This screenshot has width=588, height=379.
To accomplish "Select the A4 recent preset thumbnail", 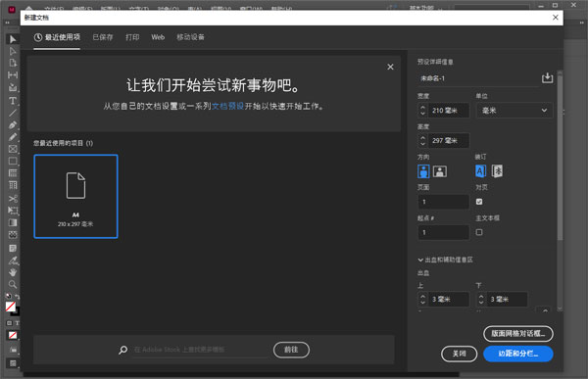I will (x=75, y=197).
